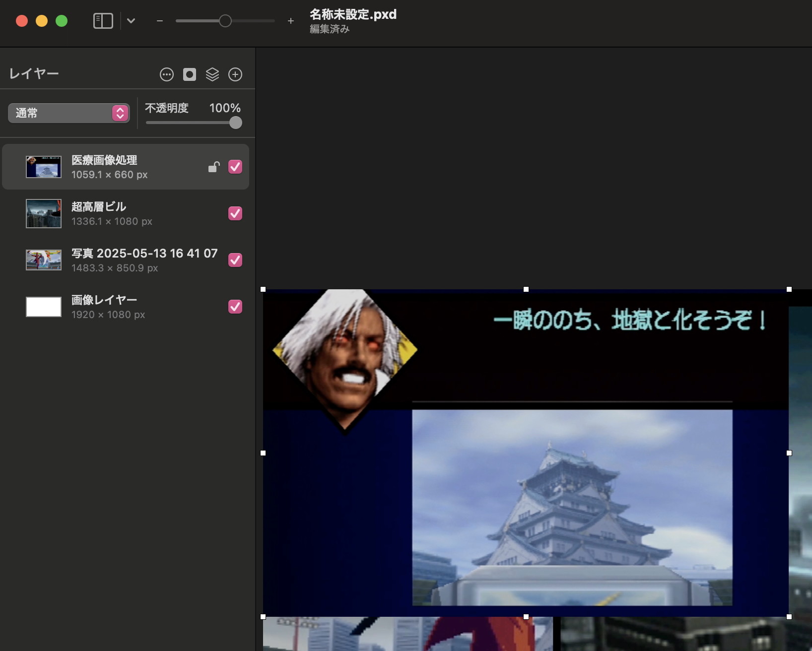Image resolution: width=812 pixels, height=651 pixels.
Task: Click the lock icon on 医療画像処理 layer
Action: click(214, 167)
